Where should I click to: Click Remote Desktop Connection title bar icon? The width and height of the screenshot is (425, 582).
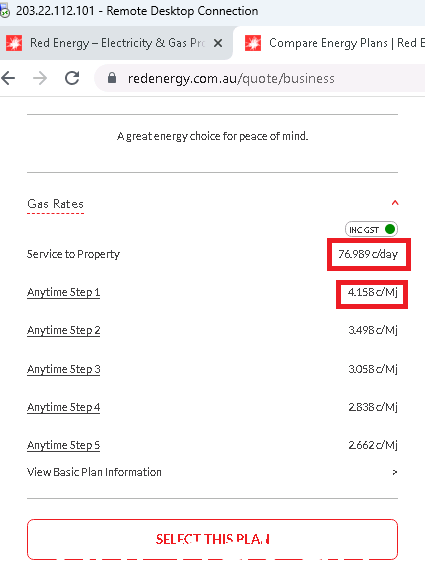(4, 12)
